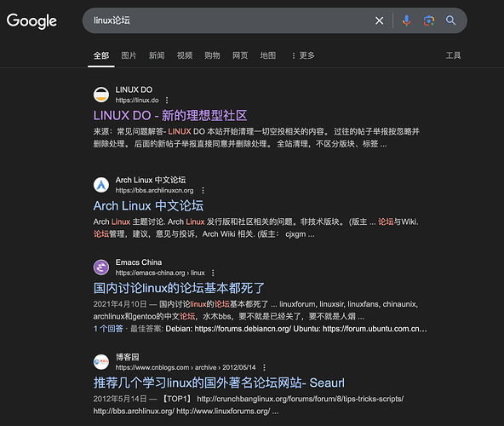Click the https://linux.do URL
The image size is (504, 426).
137,101
